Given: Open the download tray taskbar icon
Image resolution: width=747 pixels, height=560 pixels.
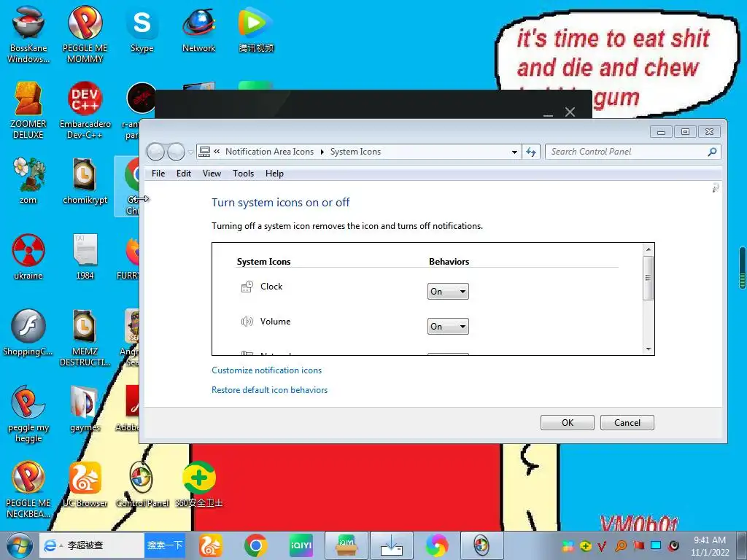Looking at the screenshot, I should click(392, 545).
